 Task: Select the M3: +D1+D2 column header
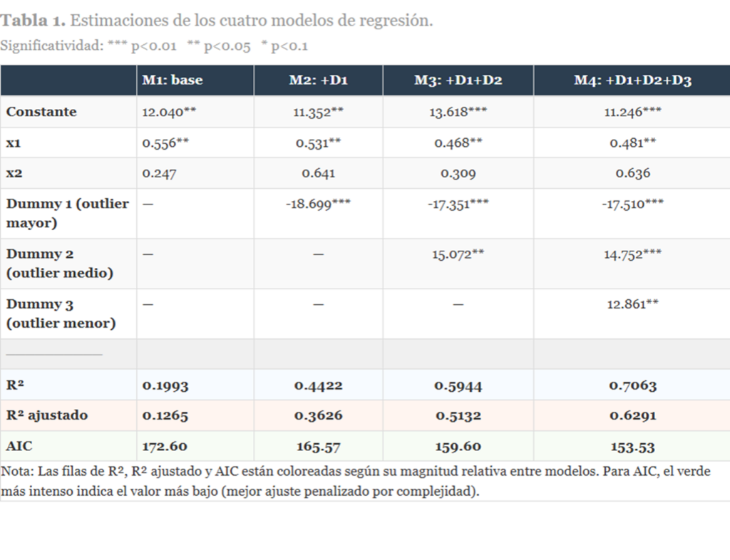pos(458,81)
